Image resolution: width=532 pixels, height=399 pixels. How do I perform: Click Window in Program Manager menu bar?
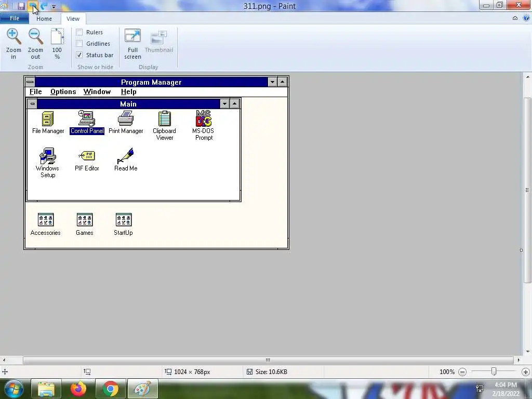click(x=97, y=91)
